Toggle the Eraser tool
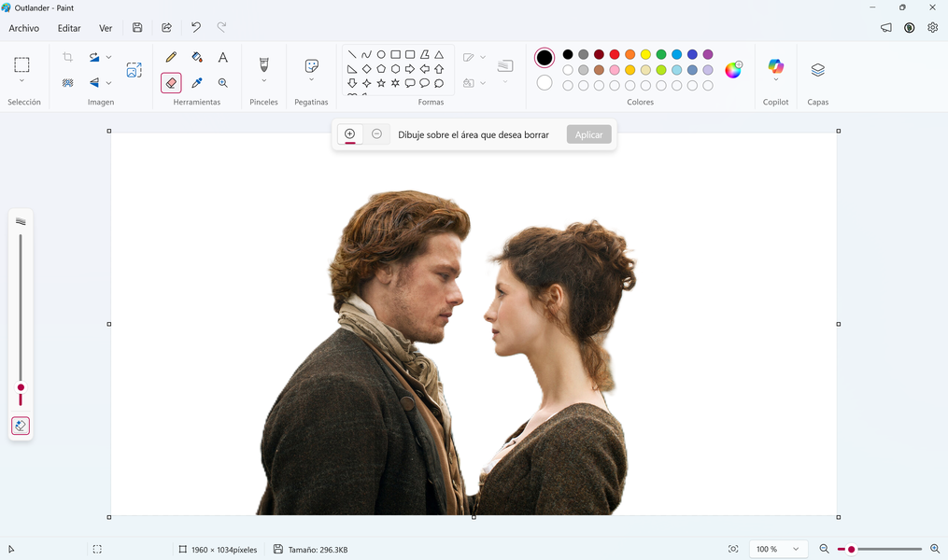 [171, 83]
